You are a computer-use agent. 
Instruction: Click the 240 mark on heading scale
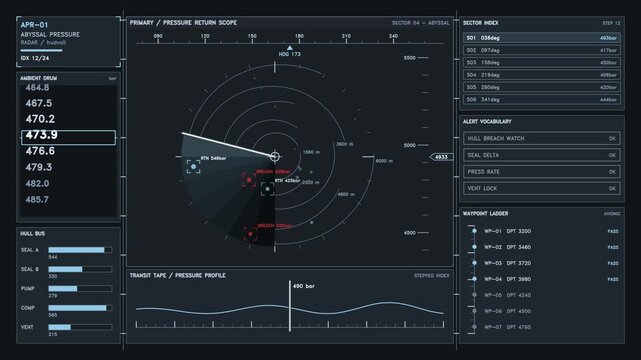coord(393,36)
